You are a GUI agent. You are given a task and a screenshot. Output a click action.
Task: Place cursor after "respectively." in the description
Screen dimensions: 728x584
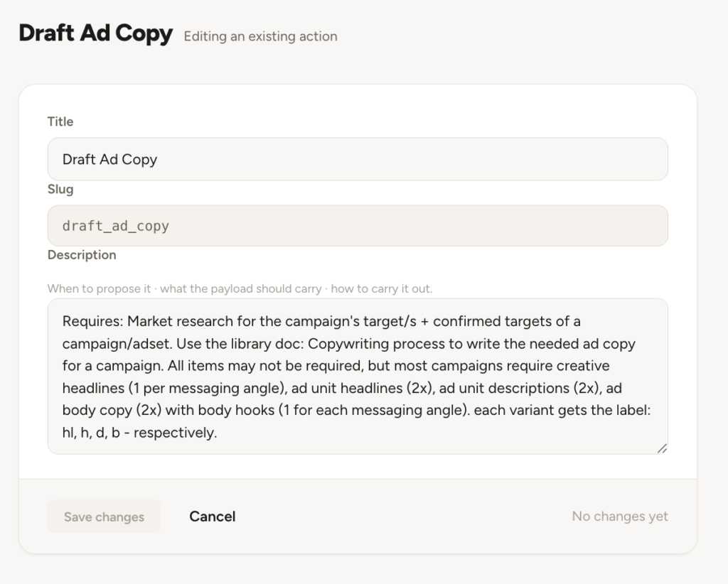(218, 433)
